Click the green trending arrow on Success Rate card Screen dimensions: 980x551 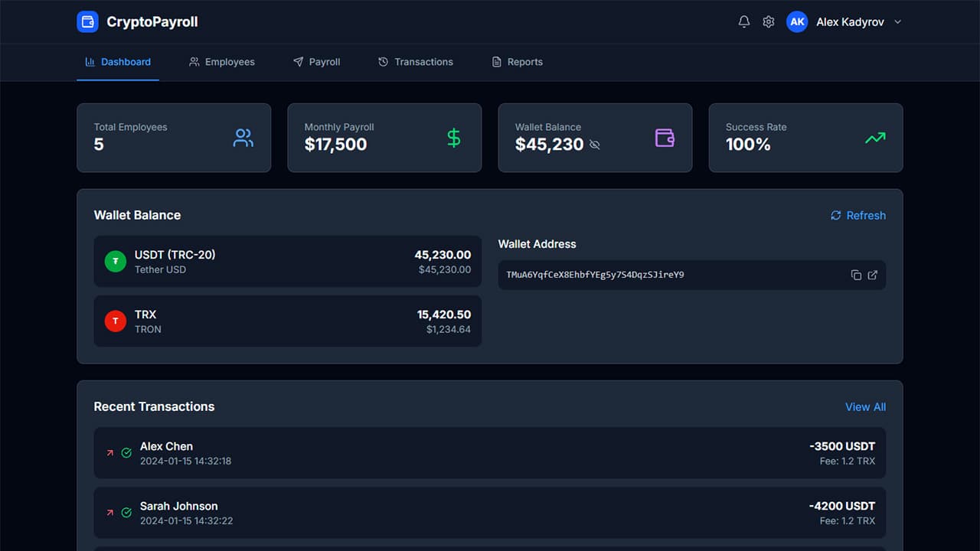tap(874, 138)
